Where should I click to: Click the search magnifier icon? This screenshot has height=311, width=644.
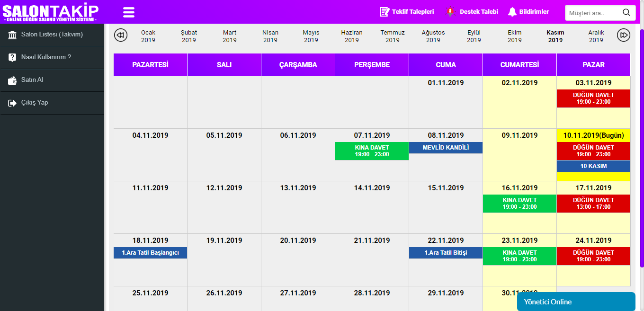click(x=626, y=12)
